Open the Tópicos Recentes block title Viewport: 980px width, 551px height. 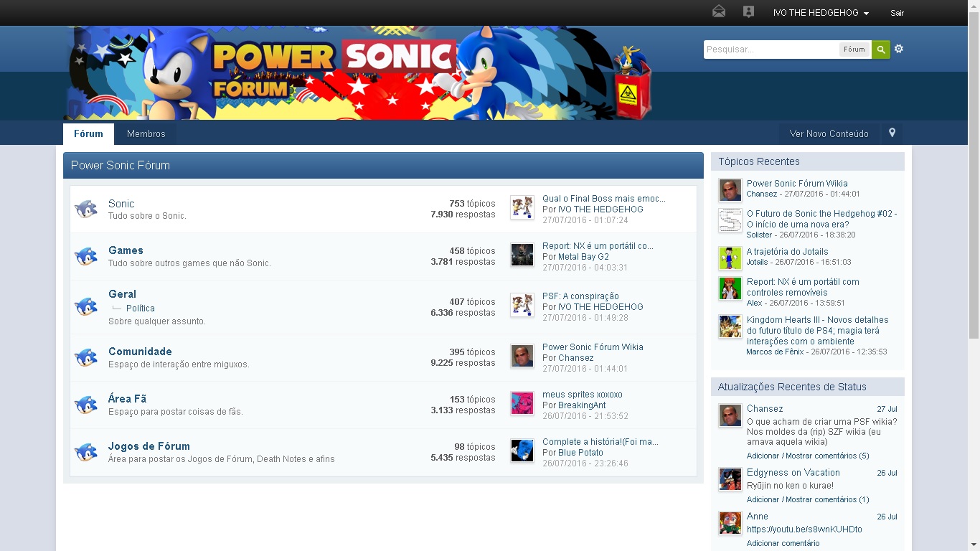click(759, 161)
